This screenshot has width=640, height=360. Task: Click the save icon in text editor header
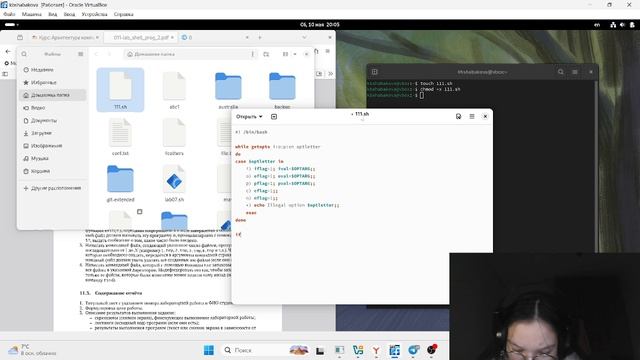[458, 116]
